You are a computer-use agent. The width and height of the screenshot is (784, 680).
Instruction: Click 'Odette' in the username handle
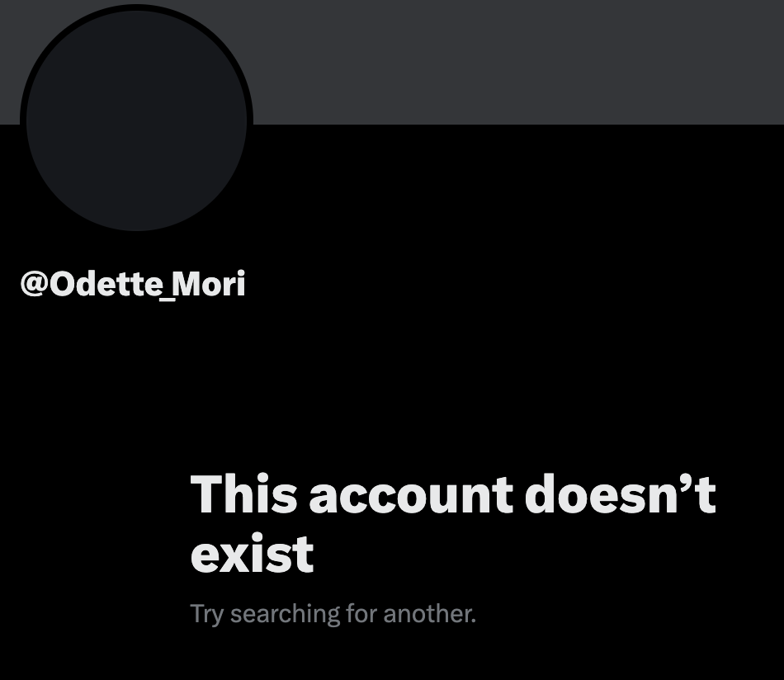106,284
